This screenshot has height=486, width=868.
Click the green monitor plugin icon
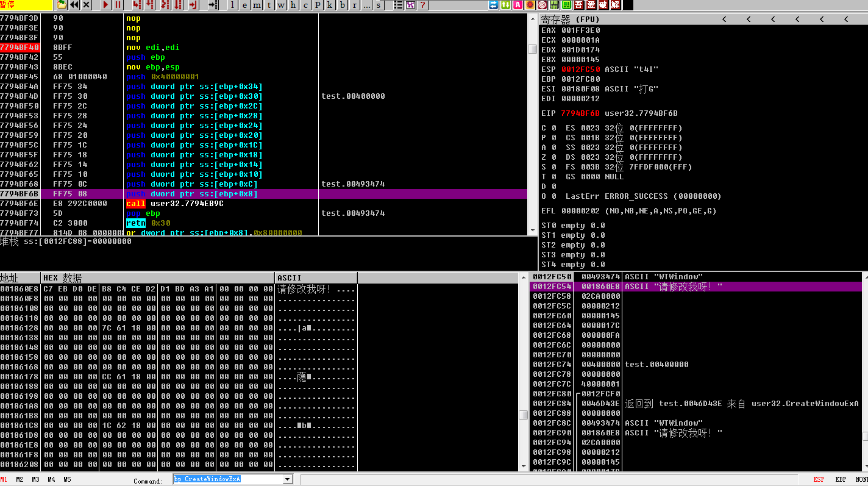566,5
